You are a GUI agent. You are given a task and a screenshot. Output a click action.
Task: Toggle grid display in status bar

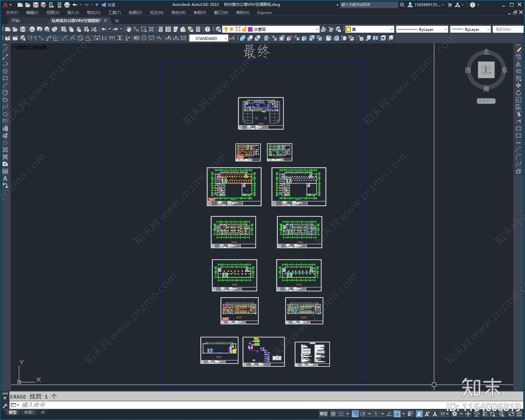(x=333, y=414)
